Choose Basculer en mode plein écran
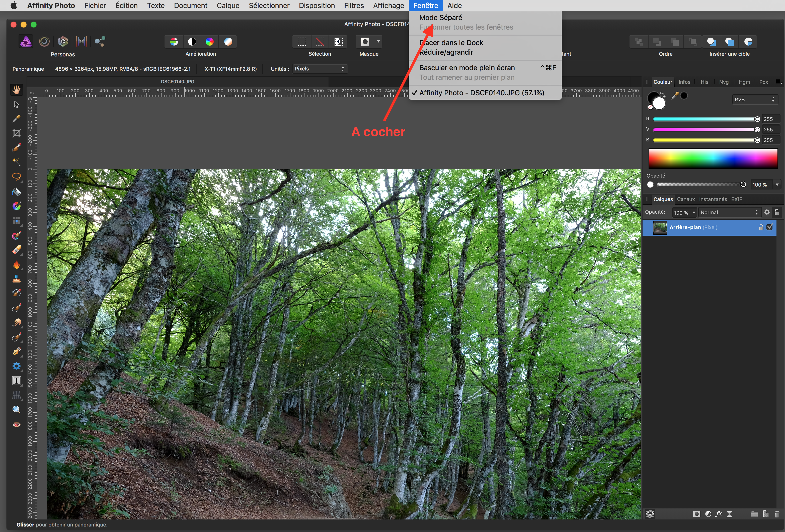Image resolution: width=785 pixels, height=532 pixels. pos(467,68)
